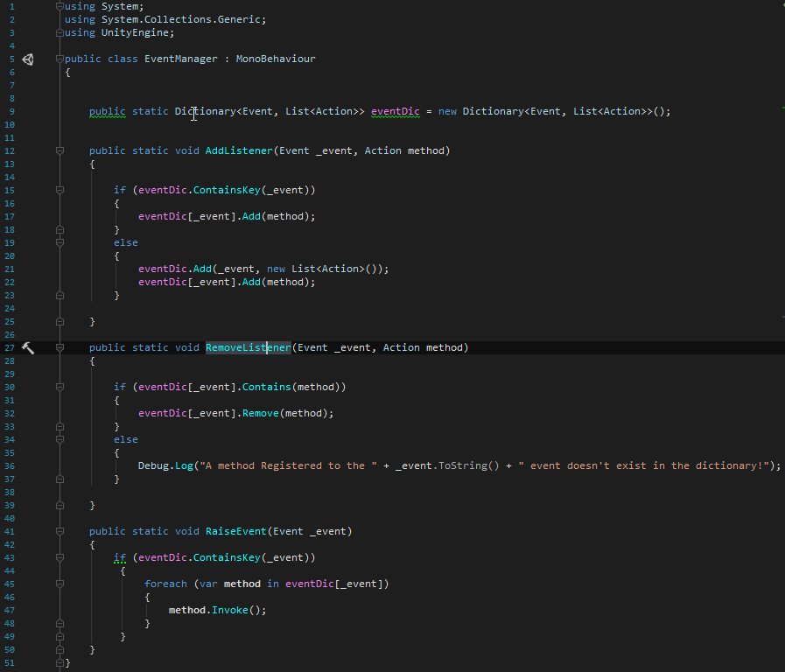Screen dimensions: 785x672
Task: Collapse the RemoveListener method
Action: (x=60, y=347)
